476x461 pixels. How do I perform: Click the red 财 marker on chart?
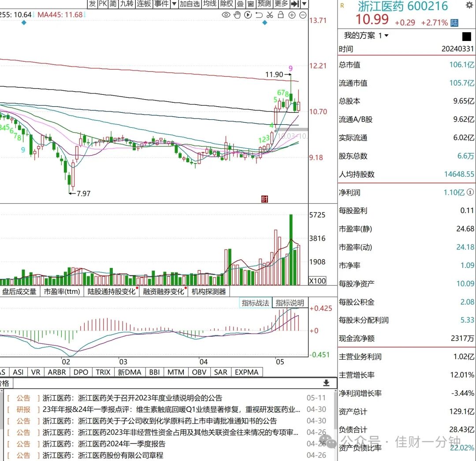(264, 199)
